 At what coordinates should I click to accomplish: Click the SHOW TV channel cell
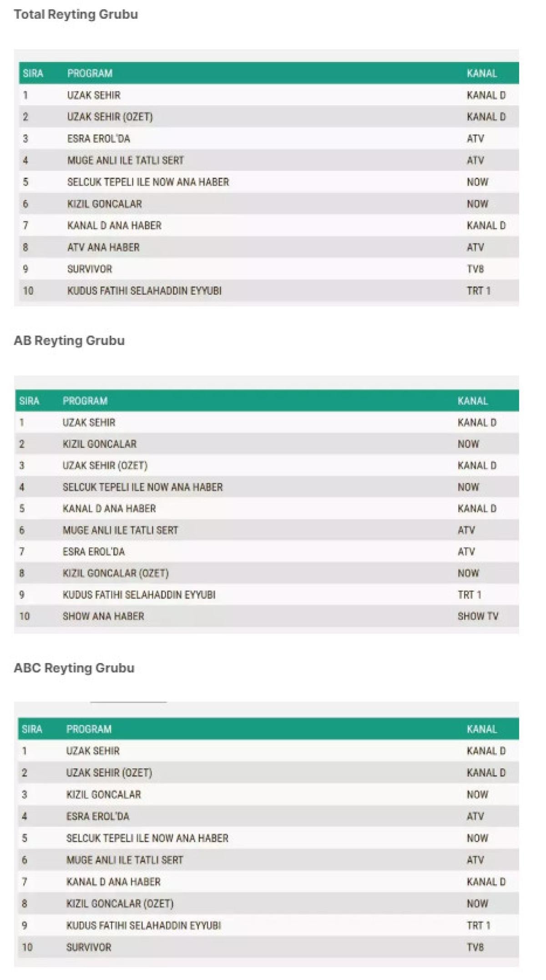[478, 616]
